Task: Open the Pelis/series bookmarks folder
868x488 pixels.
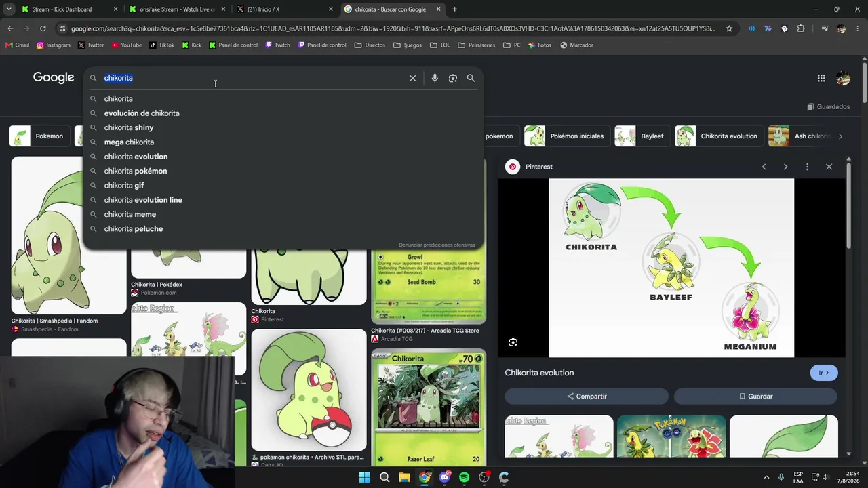Action: [x=477, y=45]
